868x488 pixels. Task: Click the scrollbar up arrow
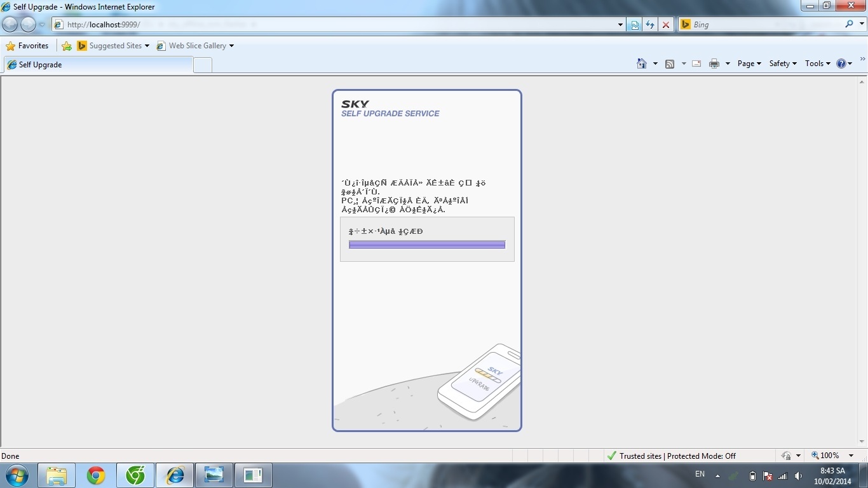[862, 81]
